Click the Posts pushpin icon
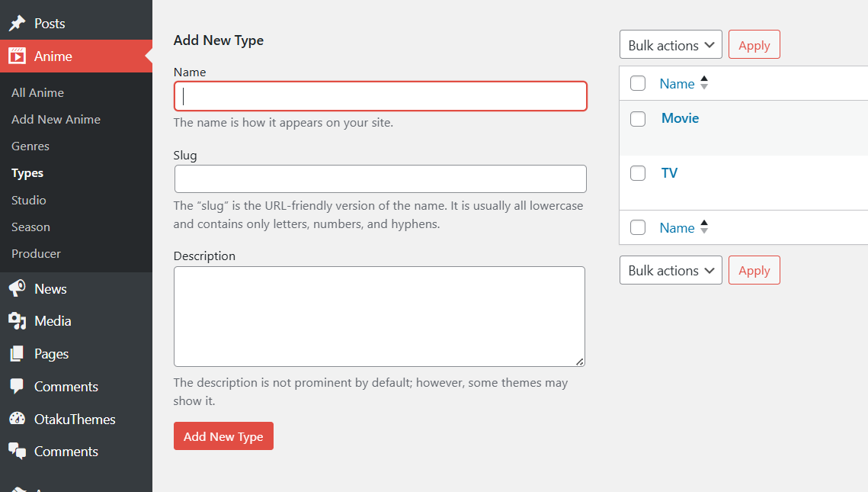Viewport: 868px width, 492px height. 17,24
